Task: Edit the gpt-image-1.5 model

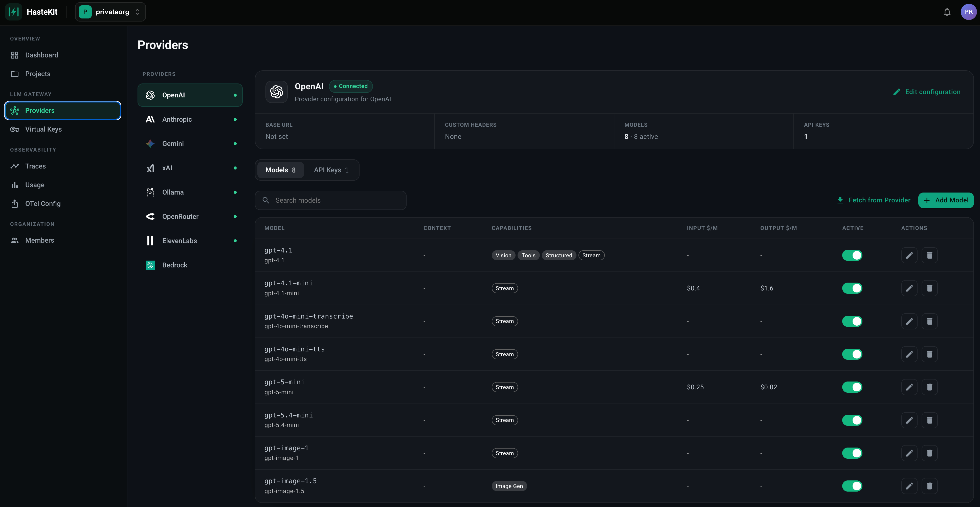Action: 909,486
